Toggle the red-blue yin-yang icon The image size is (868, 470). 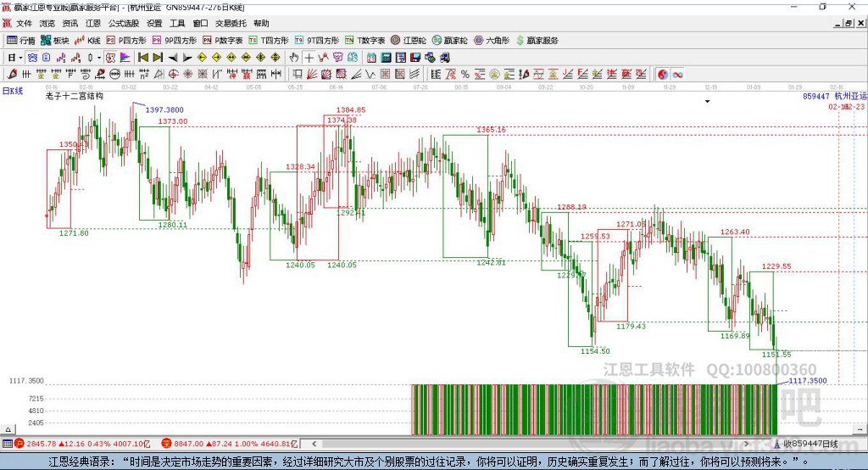pos(663,75)
